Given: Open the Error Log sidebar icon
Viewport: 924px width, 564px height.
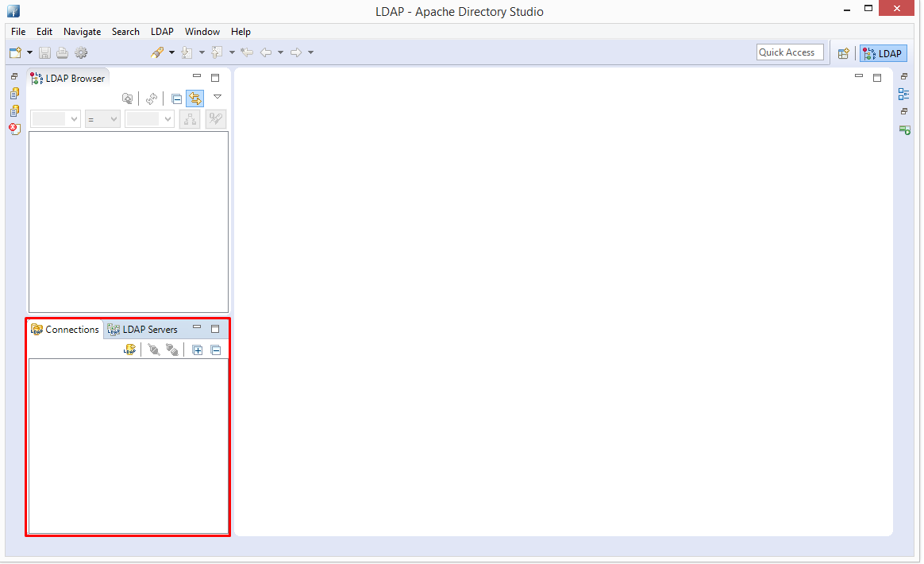Looking at the screenshot, I should [14, 129].
